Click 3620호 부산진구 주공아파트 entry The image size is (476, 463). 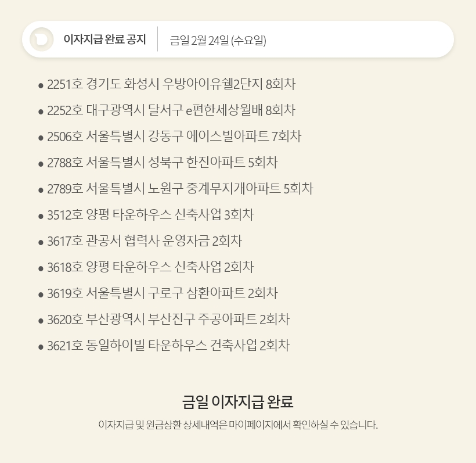click(x=168, y=320)
